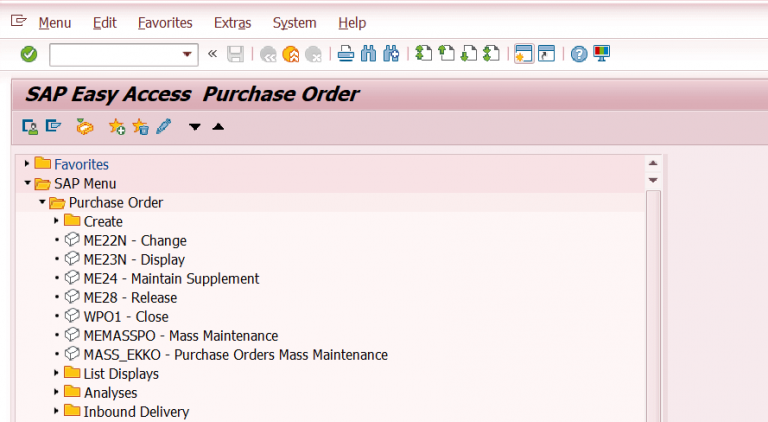
Task: Click the User Menu icon
Action: [x=30, y=126]
